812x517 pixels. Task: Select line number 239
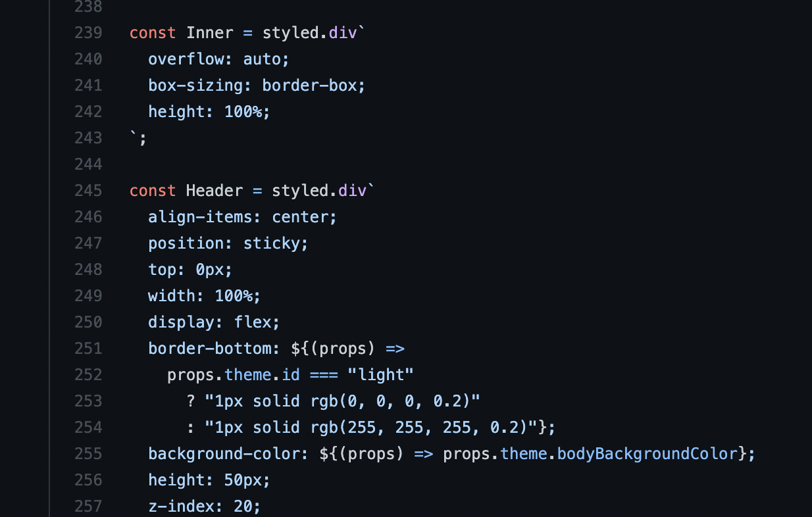(88, 33)
